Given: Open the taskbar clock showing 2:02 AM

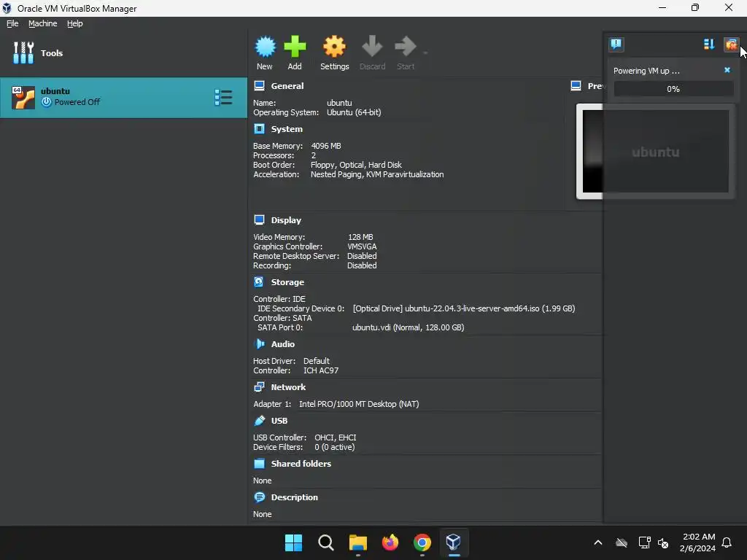Looking at the screenshot, I should [x=698, y=542].
